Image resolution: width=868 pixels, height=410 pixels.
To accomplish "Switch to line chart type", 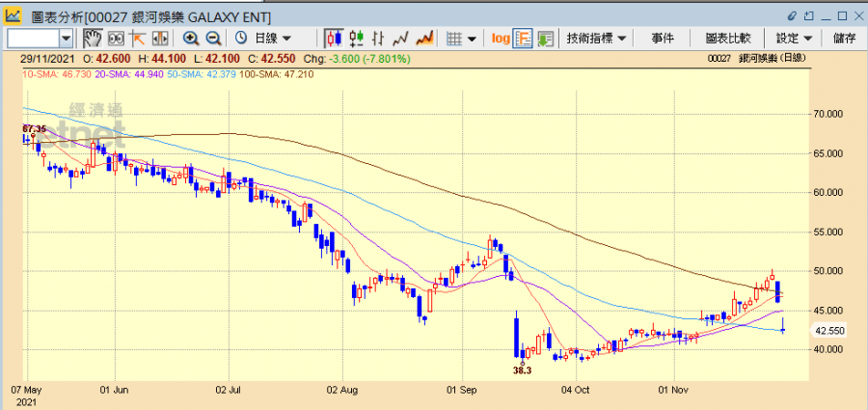I will coord(401,39).
